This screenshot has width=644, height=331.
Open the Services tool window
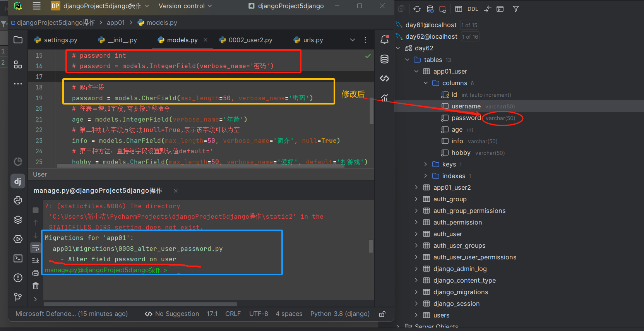point(18,239)
